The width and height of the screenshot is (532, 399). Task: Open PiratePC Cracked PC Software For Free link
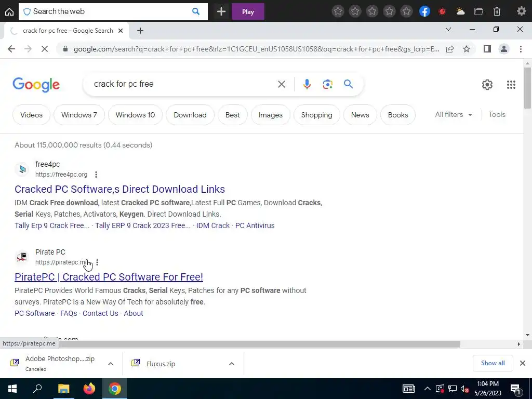tap(109, 277)
